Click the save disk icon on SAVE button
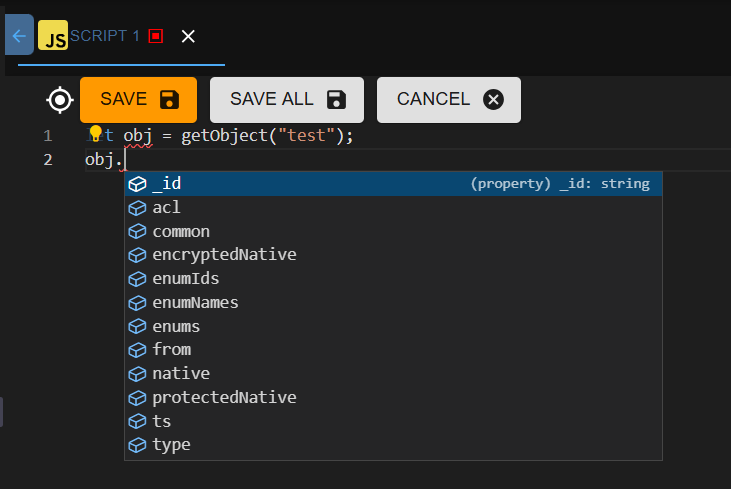 point(169,100)
